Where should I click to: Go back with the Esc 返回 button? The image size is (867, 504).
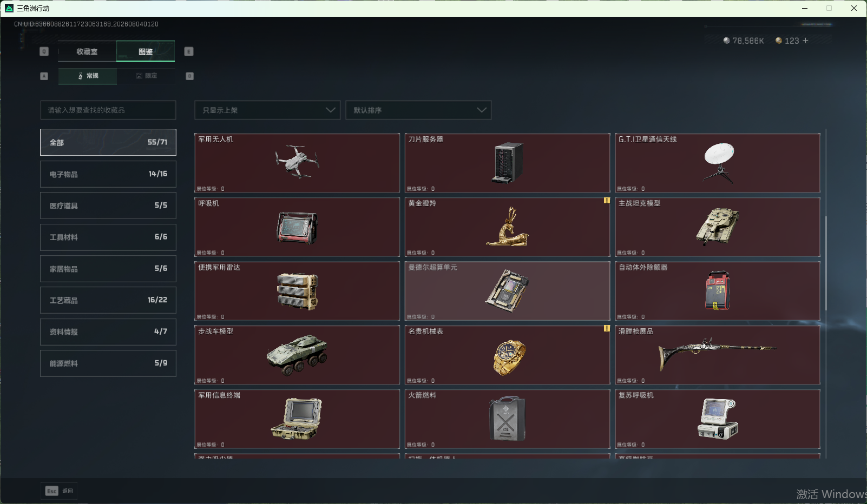tap(59, 491)
